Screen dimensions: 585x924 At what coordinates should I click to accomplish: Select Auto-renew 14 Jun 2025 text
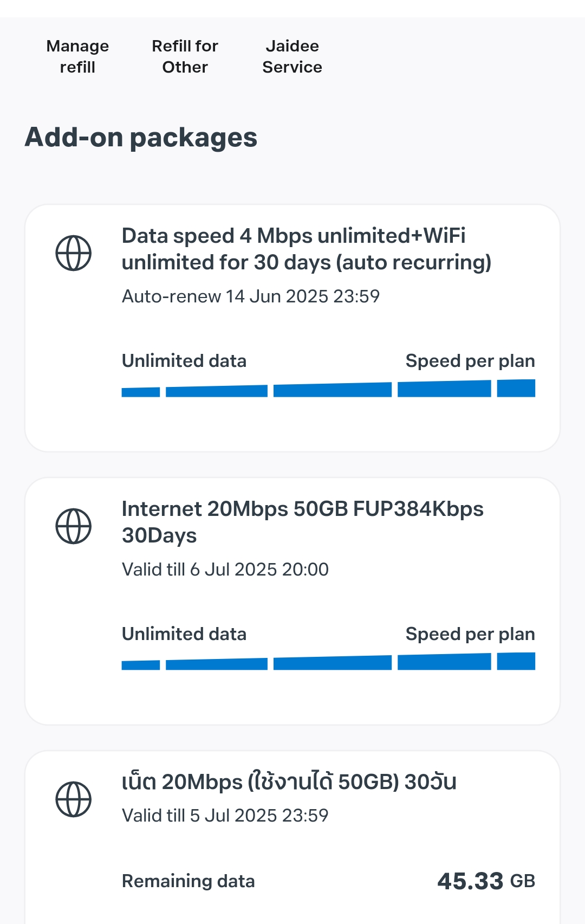[x=251, y=296]
